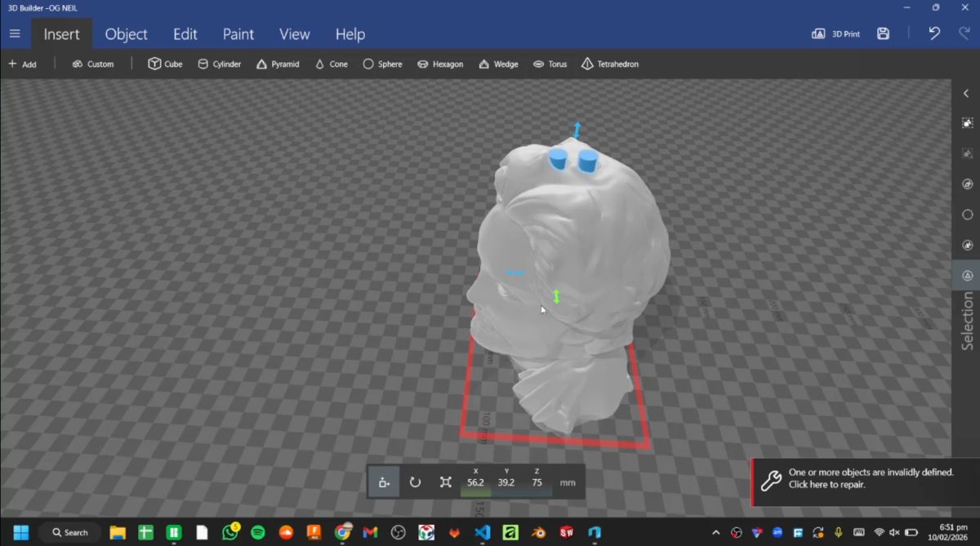Select the Rotate tool
This screenshot has width=980, height=546.
coord(415,482)
